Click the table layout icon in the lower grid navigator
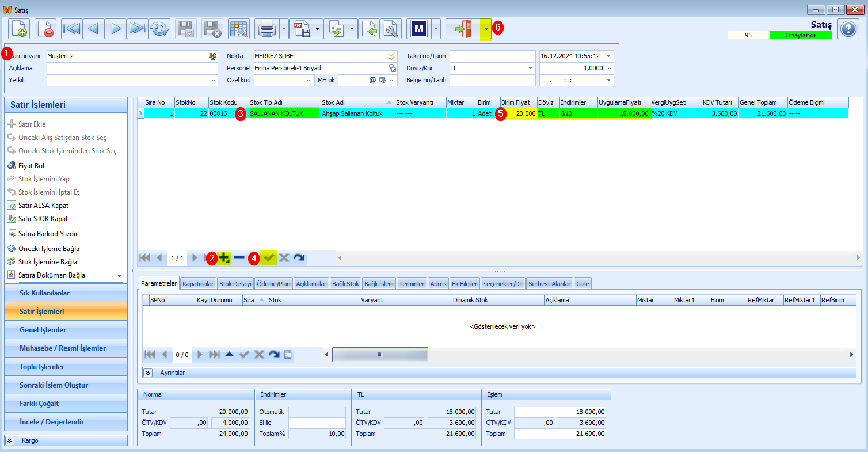This screenshot has width=868, height=452. click(288, 355)
